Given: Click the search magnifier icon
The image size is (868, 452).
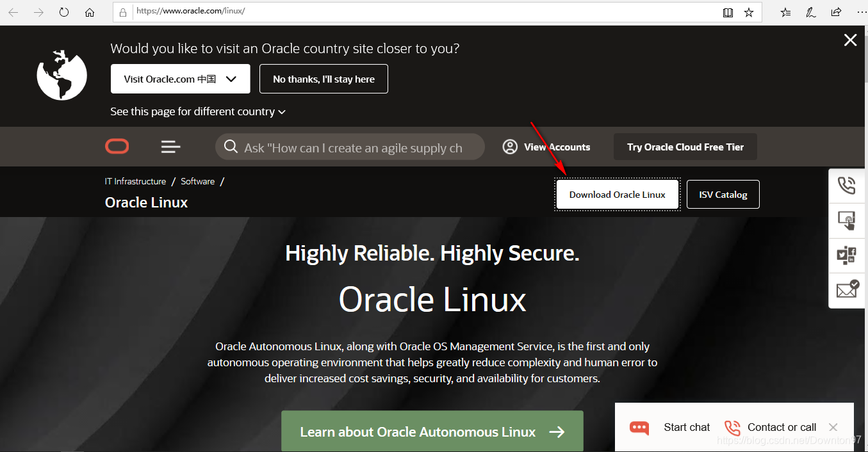Looking at the screenshot, I should [x=231, y=147].
